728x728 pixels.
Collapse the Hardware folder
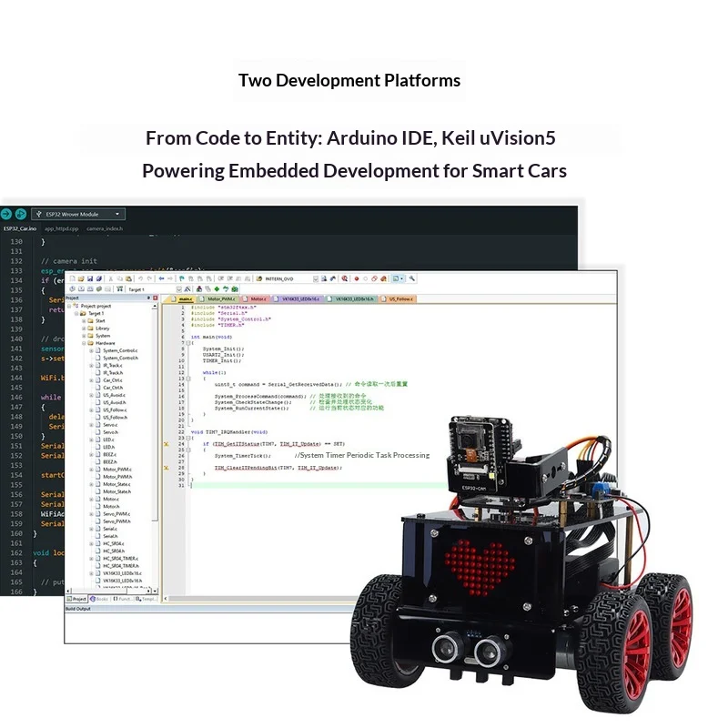[84, 343]
